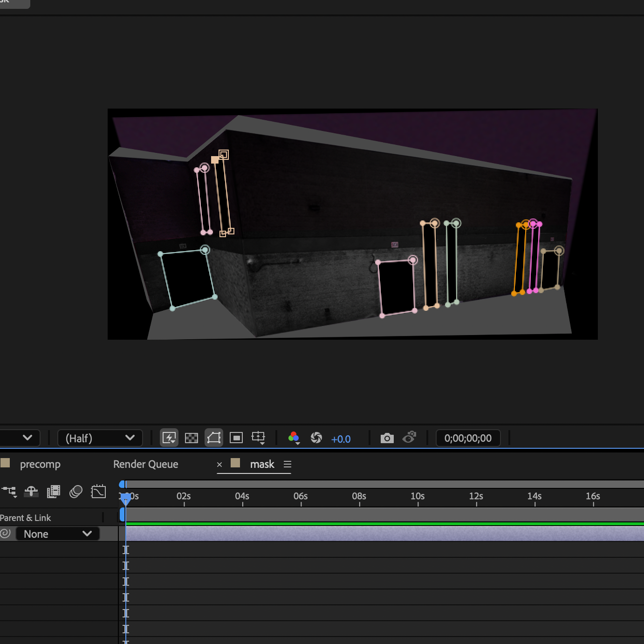The height and width of the screenshot is (644, 644).
Task: Toggle Hide Shy Layers
Action: (31, 491)
